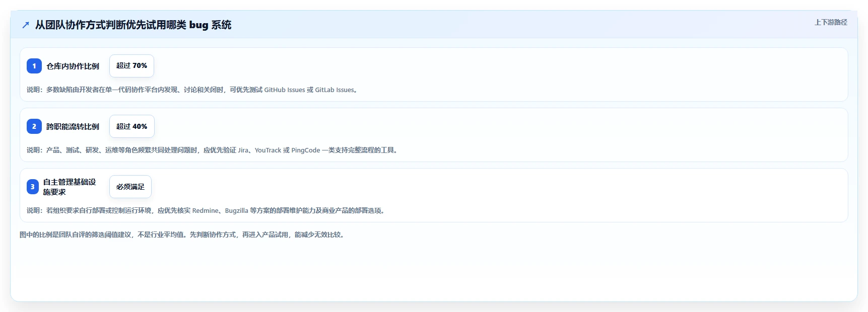Click the number 1 badge for 仓库内协作比例

coord(34,66)
